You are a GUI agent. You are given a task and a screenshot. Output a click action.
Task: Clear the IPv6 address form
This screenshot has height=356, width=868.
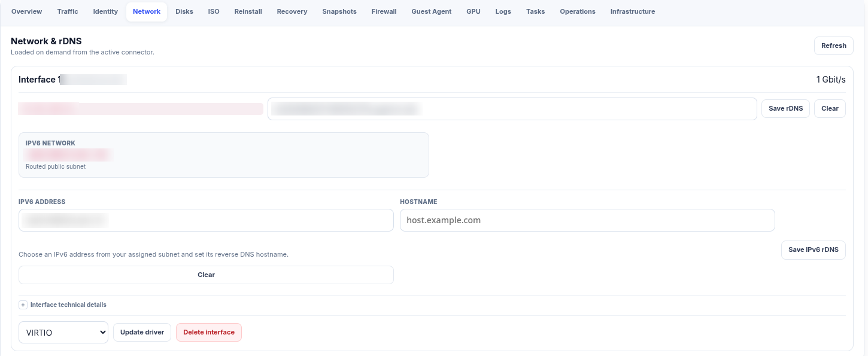point(206,275)
